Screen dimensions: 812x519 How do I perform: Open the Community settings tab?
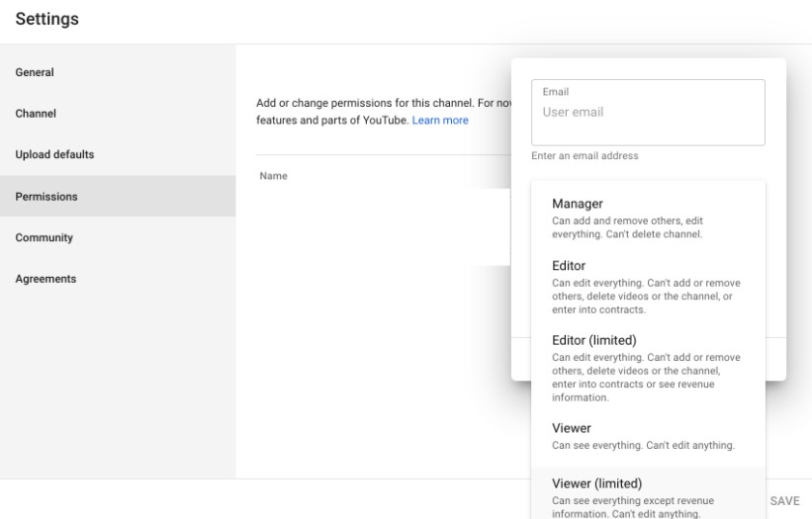point(118,237)
